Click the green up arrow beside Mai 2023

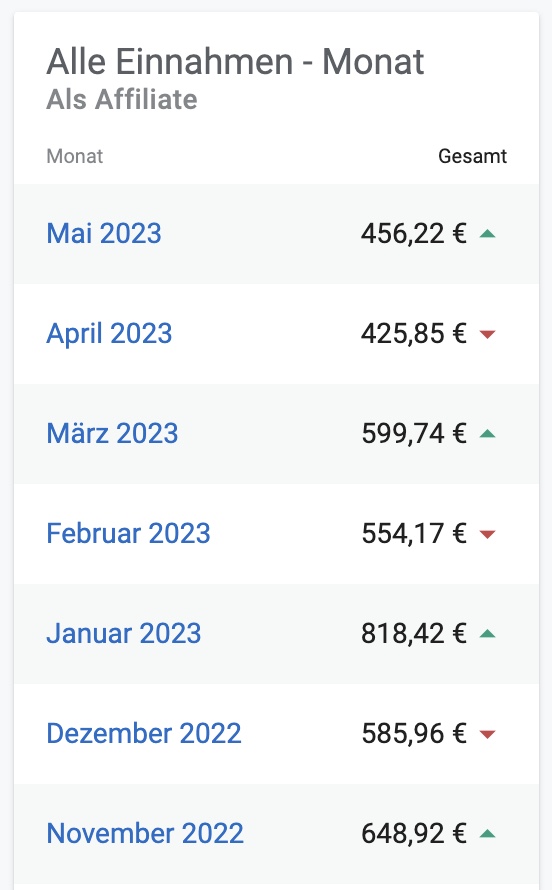pyautogui.click(x=487, y=234)
